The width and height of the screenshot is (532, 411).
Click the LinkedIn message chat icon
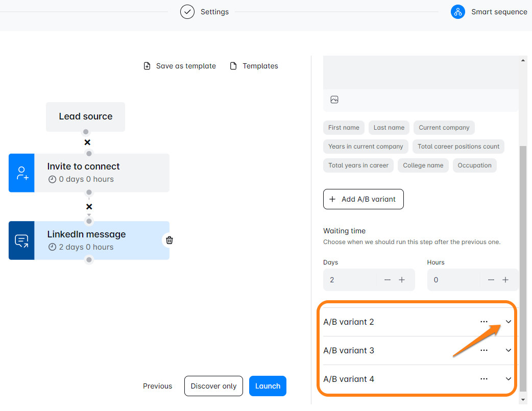click(x=21, y=240)
